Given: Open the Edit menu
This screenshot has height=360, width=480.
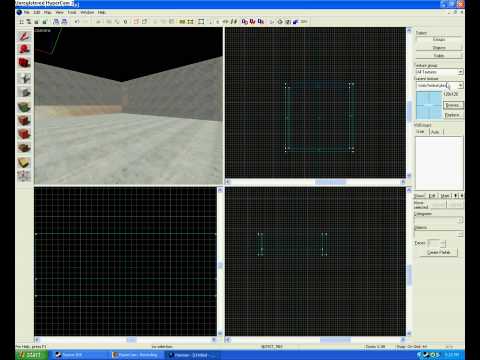Looking at the screenshot, I should pyautogui.click(x=37, y=12).
